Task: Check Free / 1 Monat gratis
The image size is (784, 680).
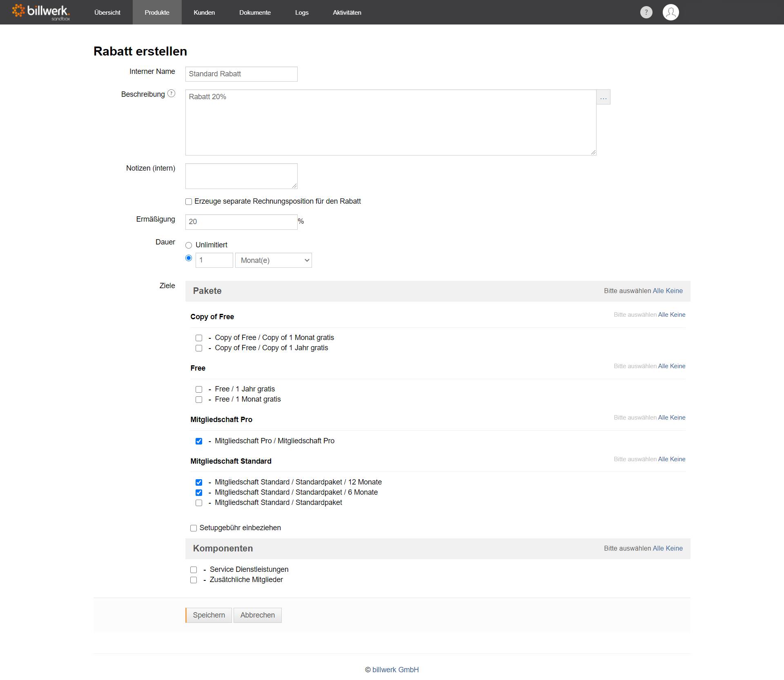Action: click(199, 400)
